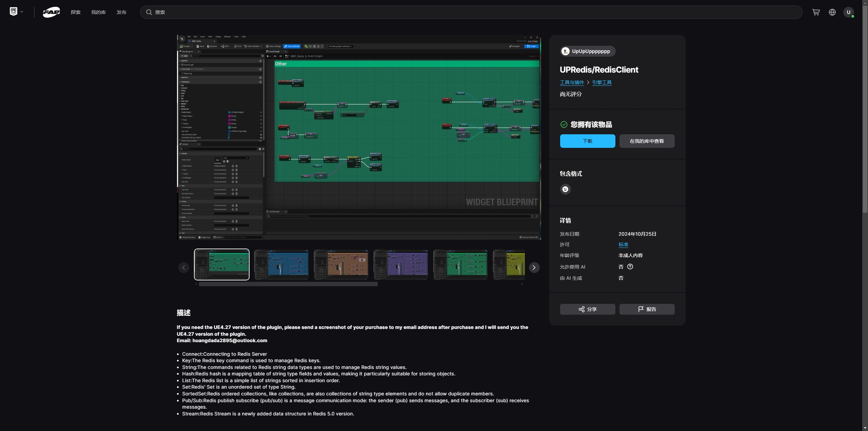The height and width of the screenshot is (431, 868).
Task: Click the Unreal Engine format icon
Action: click(565, 189)
